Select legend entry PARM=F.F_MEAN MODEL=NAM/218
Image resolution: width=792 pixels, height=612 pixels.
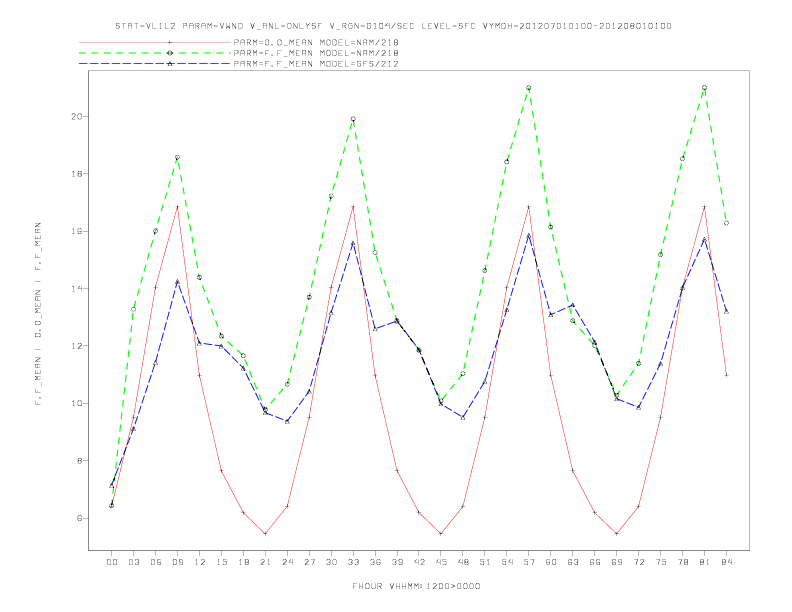316,53
